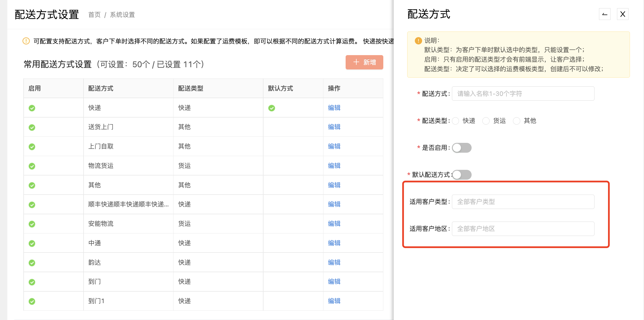Viewport: 644px width, 320px height.
Task: Open the 适用客户类型 dropdown
Action: pyautogui.click(x=523, y=202)
